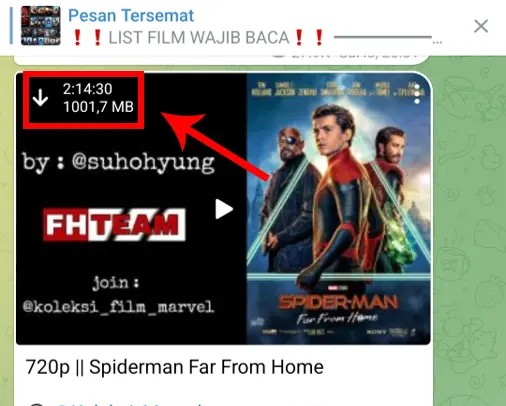Play the Spiderman Far From Home video
The height and width of the screenshot is (406, 506).
pos(224,209)
